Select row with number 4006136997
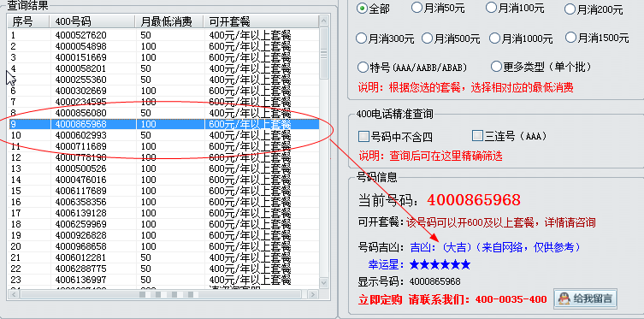644x319 pixels. tap(163, 280)
